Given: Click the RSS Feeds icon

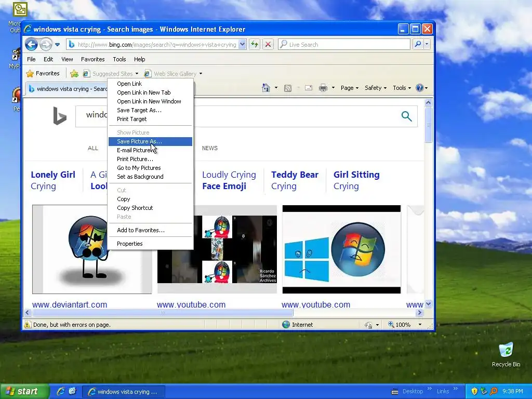Looking at the screenshot, I should tap(288, 88).
